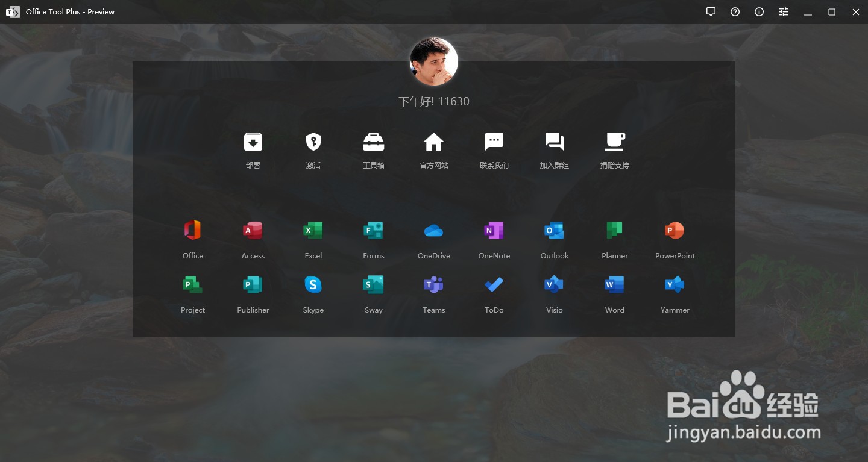Screen dimensions: 868x462
Task: Open the settings sliders icon
Action: click(784, 12)
